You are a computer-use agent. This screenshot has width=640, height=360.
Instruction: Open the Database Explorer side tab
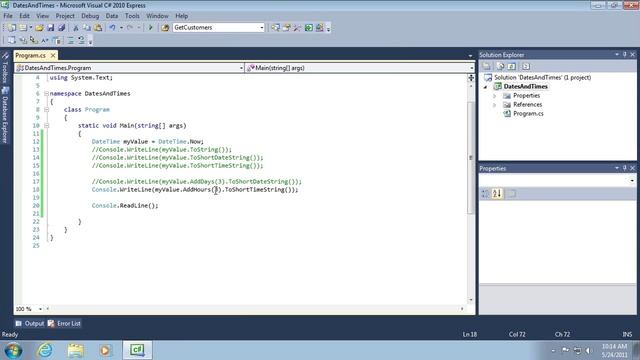pyautogui.click(x=5, y=116)
